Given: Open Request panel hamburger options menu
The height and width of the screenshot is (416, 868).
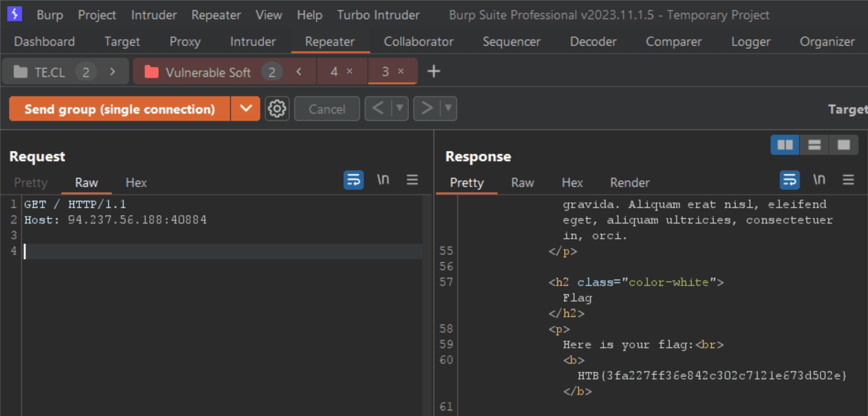Looking at the screenshot, I should pos(412,180).
